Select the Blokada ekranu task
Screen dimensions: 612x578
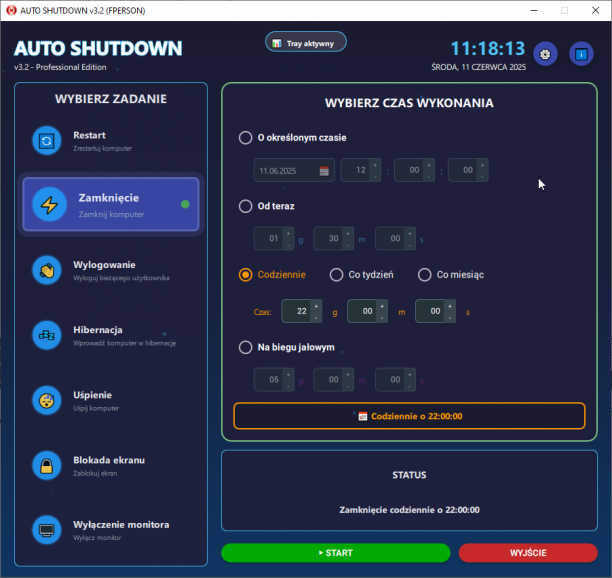tap(111, 466)
